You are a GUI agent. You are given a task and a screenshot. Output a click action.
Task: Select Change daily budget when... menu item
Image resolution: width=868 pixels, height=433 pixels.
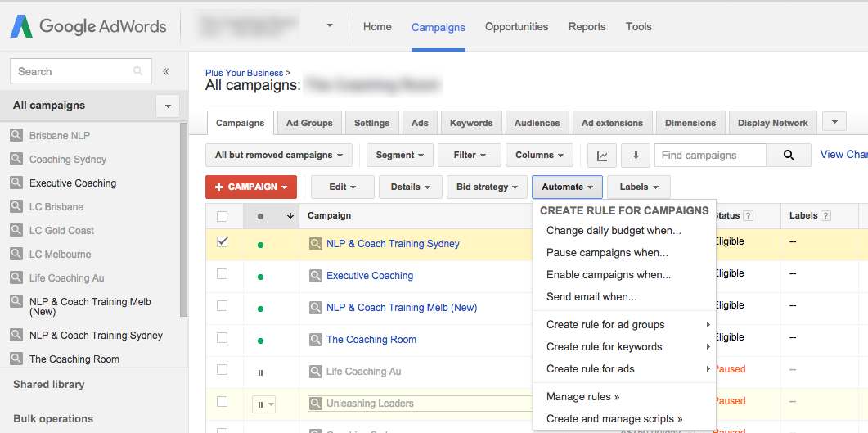tap(624, 230)
